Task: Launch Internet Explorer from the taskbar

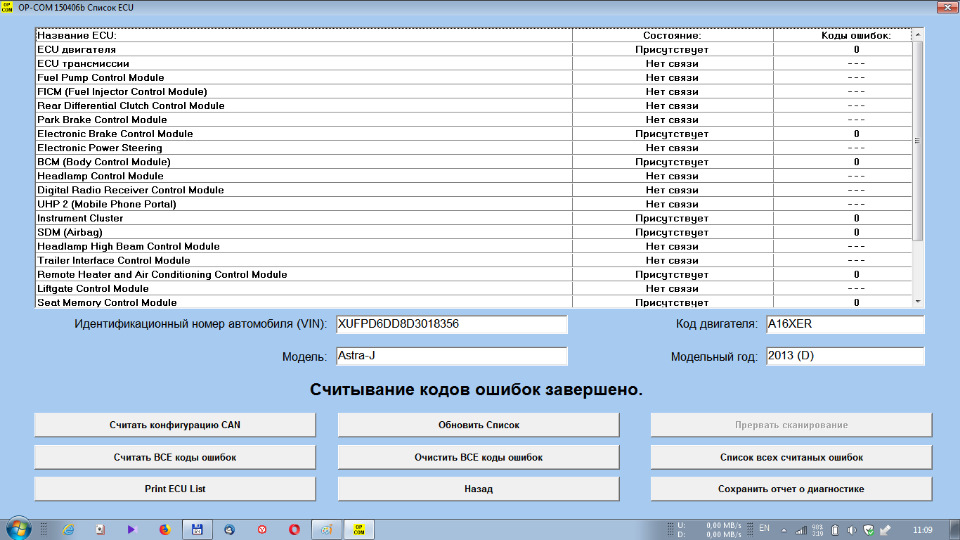Action: pos(68,530)
